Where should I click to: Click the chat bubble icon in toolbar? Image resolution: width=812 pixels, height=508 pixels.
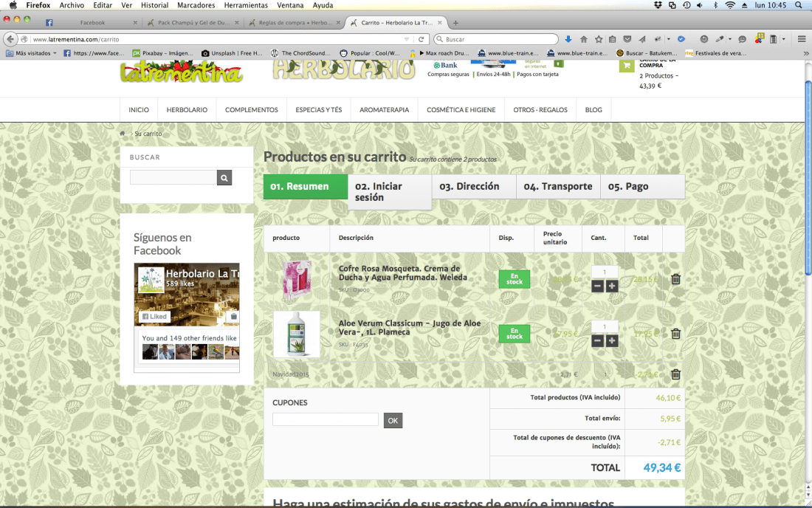click(x=742, y=39)
